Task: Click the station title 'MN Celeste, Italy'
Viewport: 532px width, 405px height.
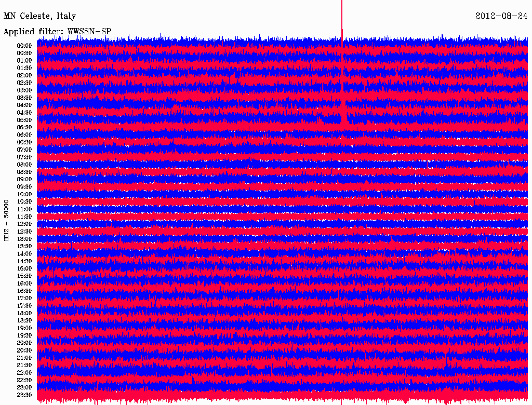Action: [x=39, y=16]
